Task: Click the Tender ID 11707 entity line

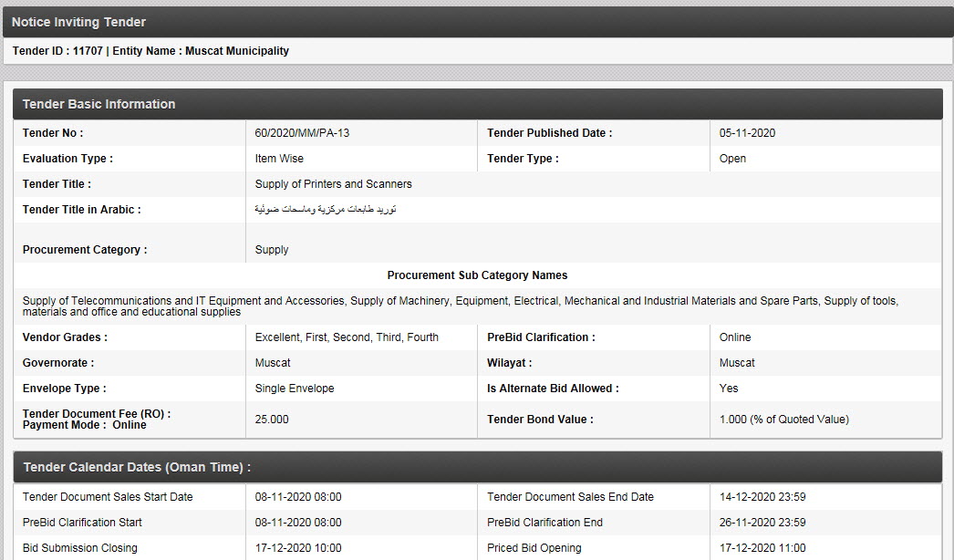Action: (151, 51)
